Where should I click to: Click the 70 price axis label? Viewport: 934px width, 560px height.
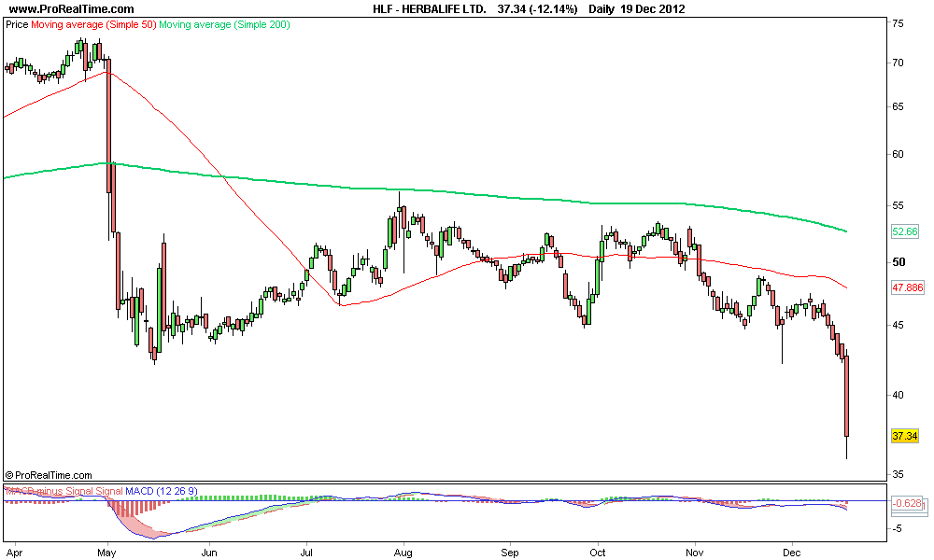[x=898, y=63]
